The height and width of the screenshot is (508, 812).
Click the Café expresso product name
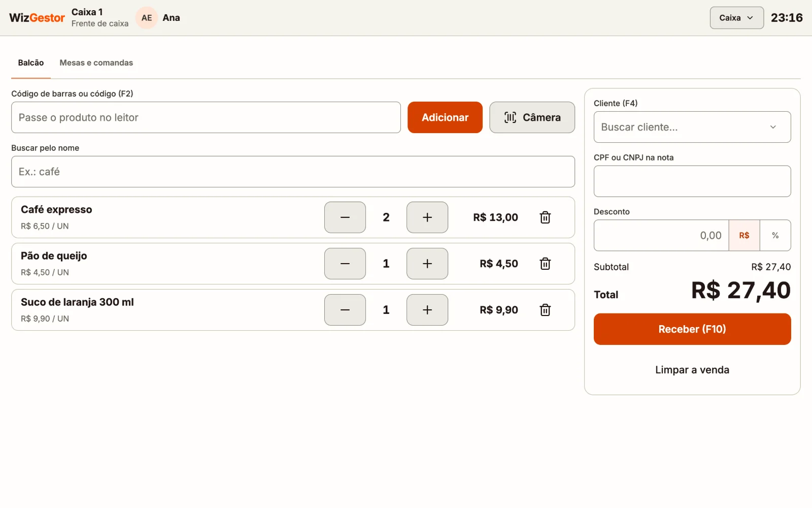point(56,210)
